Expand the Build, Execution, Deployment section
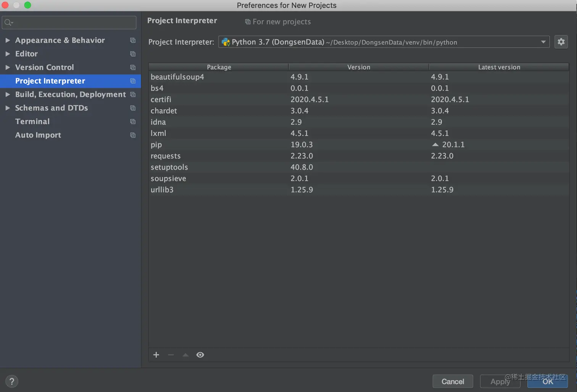Screen dimensions: 577x392 point(8,94)
